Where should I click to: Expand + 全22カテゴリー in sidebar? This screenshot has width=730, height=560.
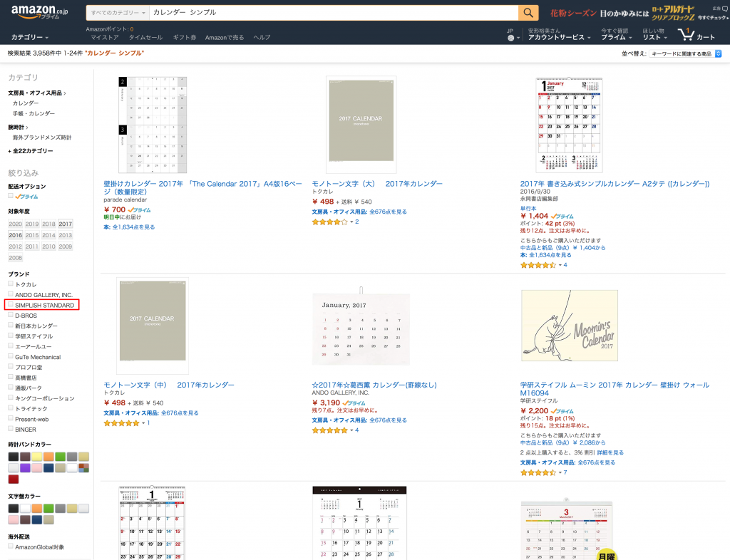tap(31, 151)
